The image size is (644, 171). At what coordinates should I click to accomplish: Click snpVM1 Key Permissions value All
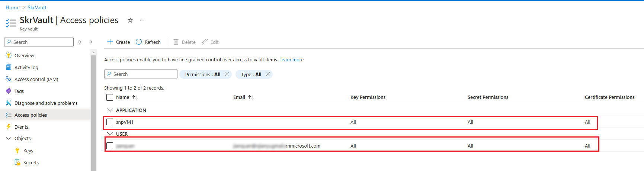pos(353,122)
